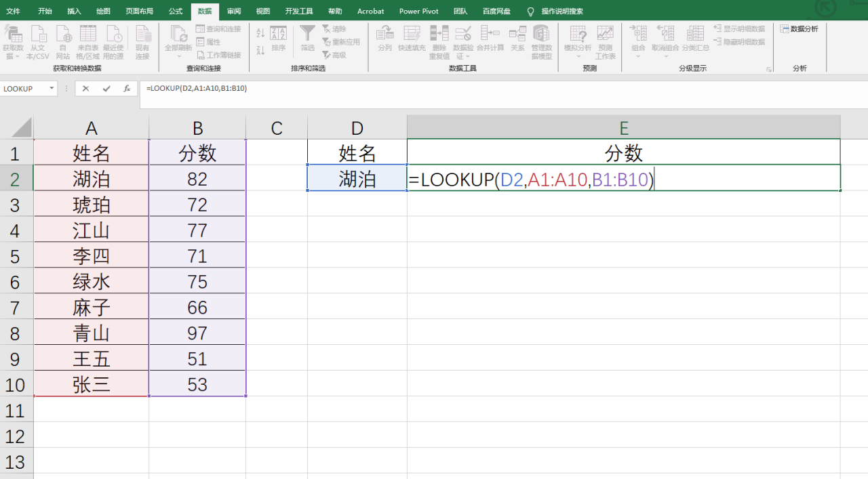Open the 组合 group dropdown

638,42
